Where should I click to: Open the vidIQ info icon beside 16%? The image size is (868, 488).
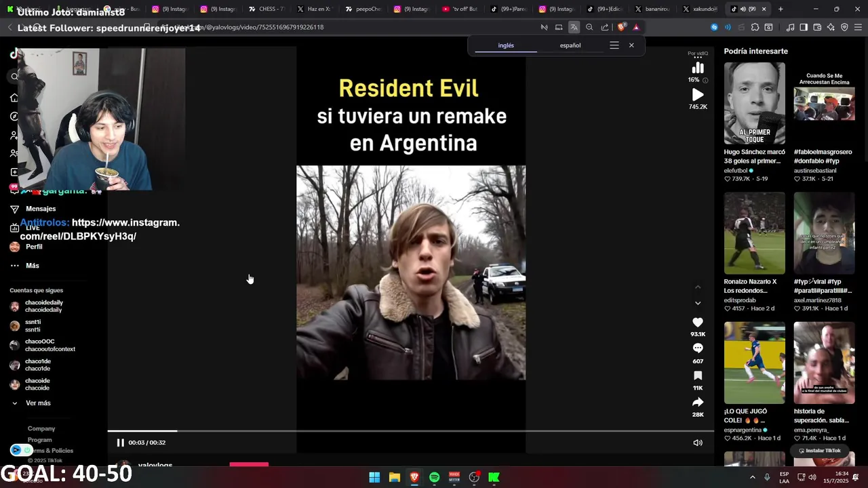coord(705,80)
